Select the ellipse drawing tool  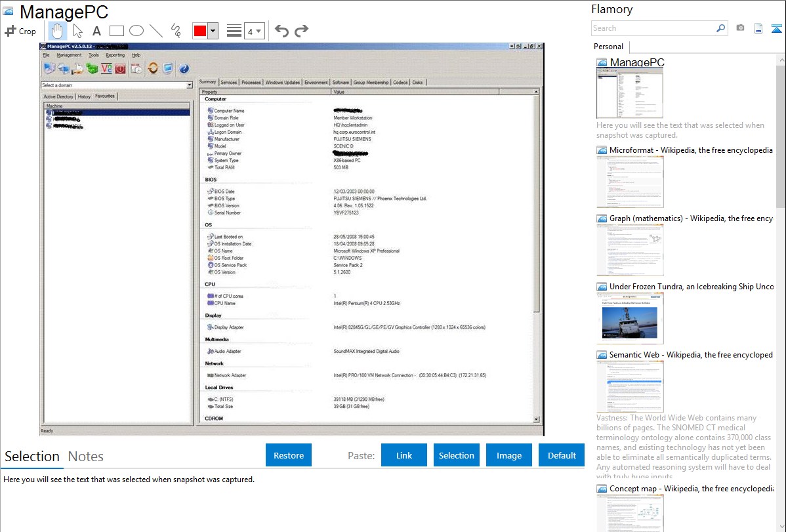(x=136, y=31)
